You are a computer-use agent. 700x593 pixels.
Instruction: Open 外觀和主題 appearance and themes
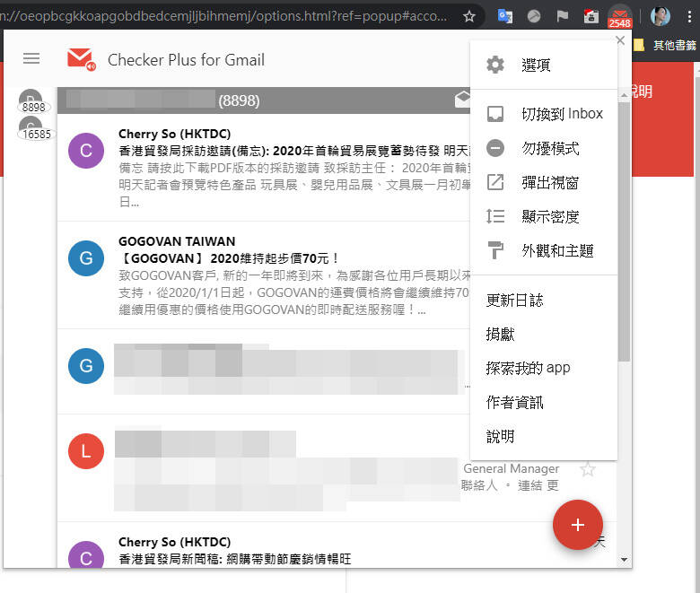544,251
